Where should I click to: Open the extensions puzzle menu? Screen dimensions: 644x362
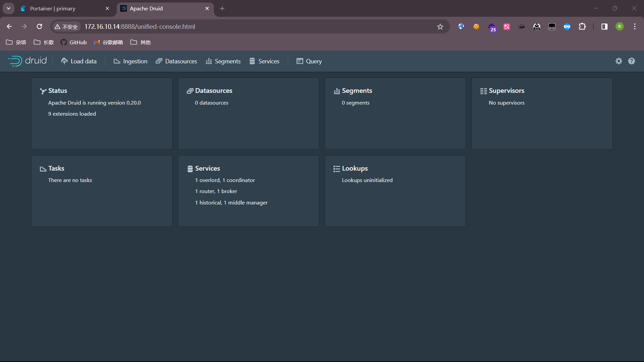pos(582,26)
